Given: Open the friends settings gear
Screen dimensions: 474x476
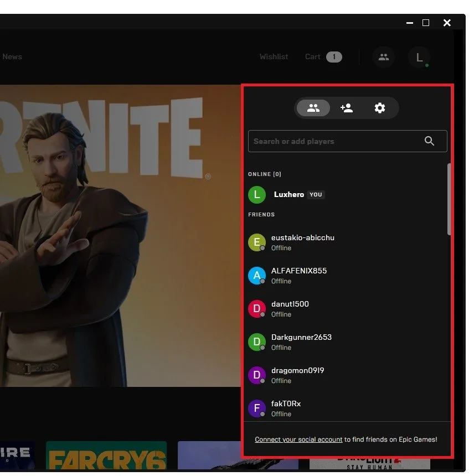Looking at the screenshot, I should point(380,108).
